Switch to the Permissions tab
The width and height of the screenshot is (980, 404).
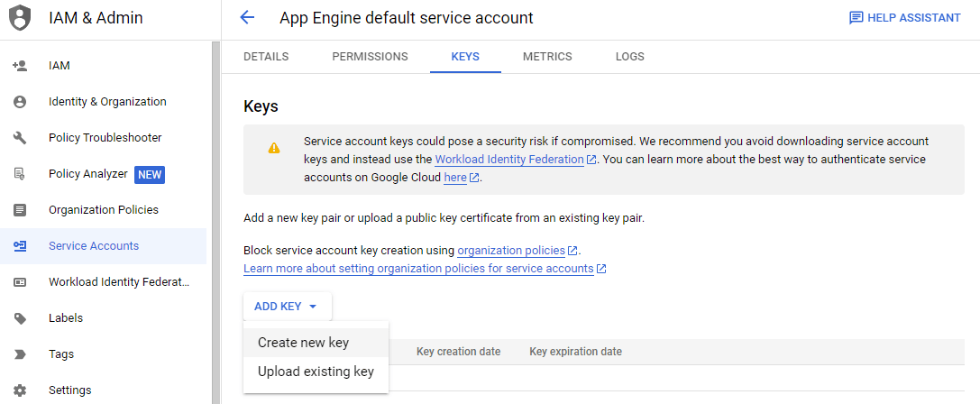click(370, 57)
